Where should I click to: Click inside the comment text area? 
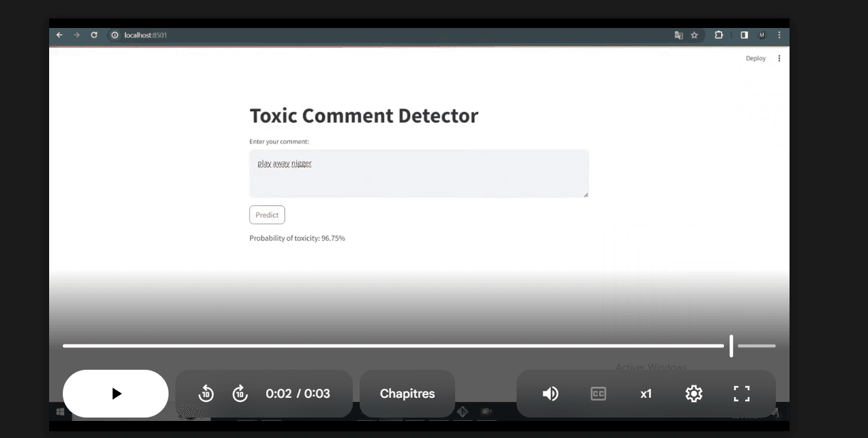pos(419,173)
